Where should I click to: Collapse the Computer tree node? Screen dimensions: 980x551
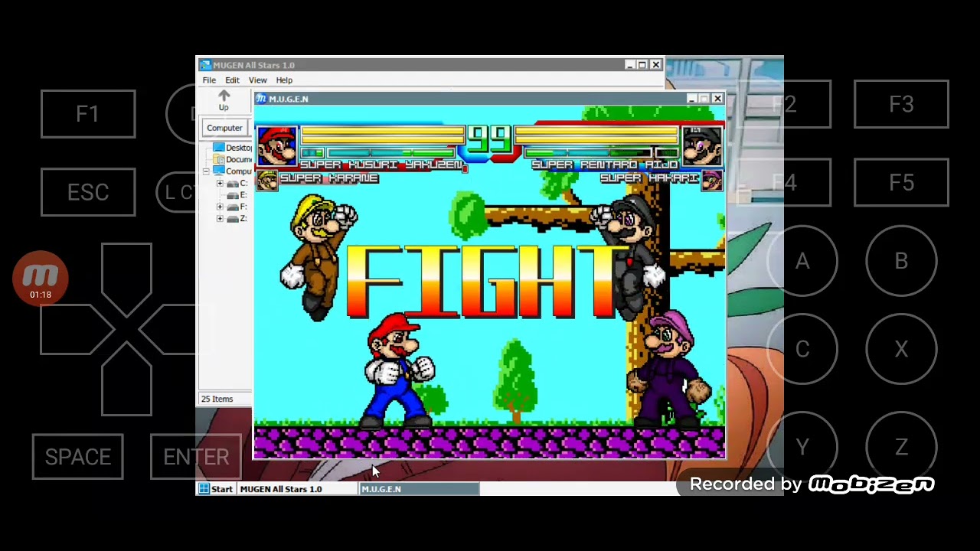click(206, 171)
